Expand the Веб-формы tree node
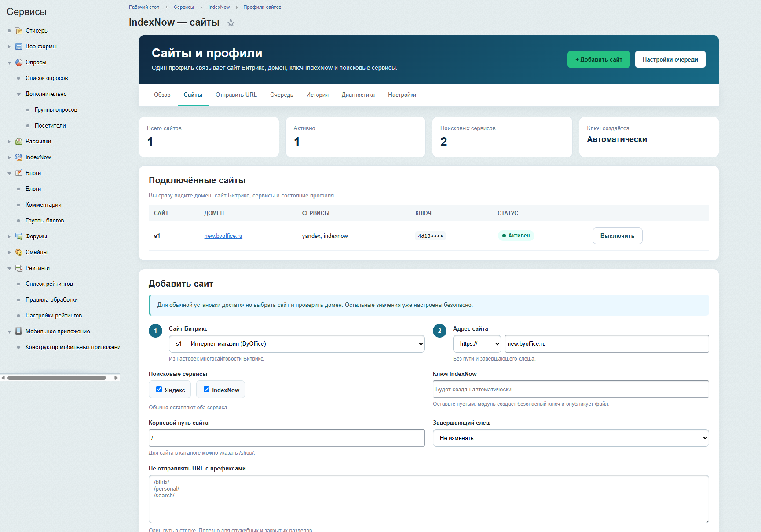Image resolution: width=761 pixels, height=532 pixels. pyautogui.click(x=9, y=47)
